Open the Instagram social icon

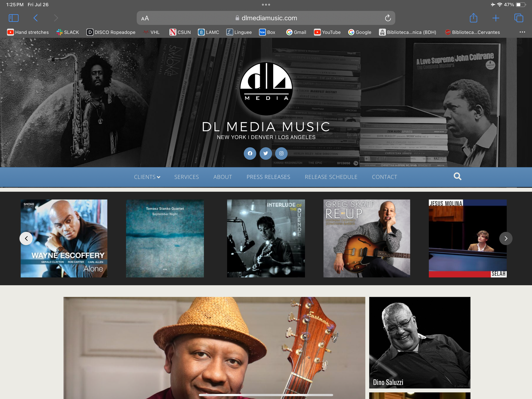click(x=281, y=153)
